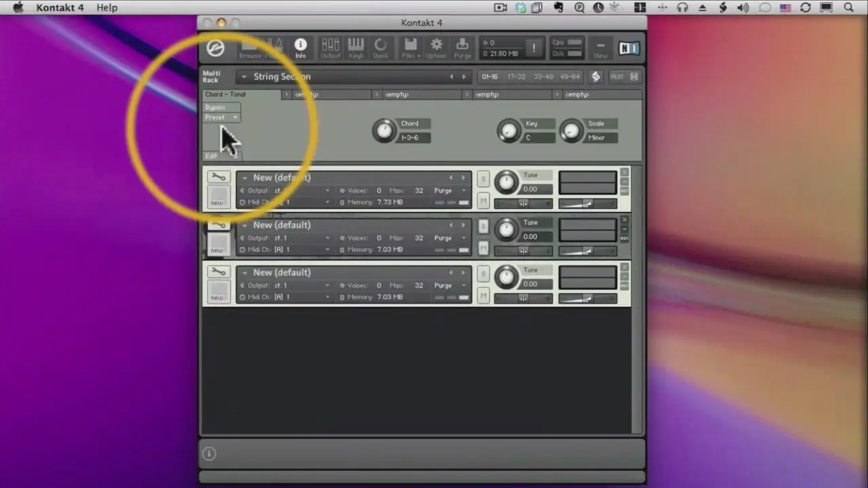
Task: Open the volume control in menu bar
Action: (x=743, y=7)
